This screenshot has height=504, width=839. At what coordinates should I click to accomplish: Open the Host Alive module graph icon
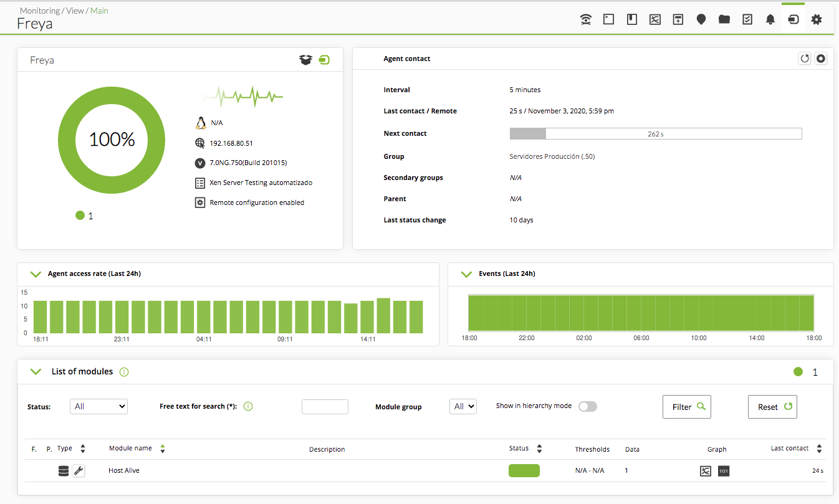click(706, 471)
